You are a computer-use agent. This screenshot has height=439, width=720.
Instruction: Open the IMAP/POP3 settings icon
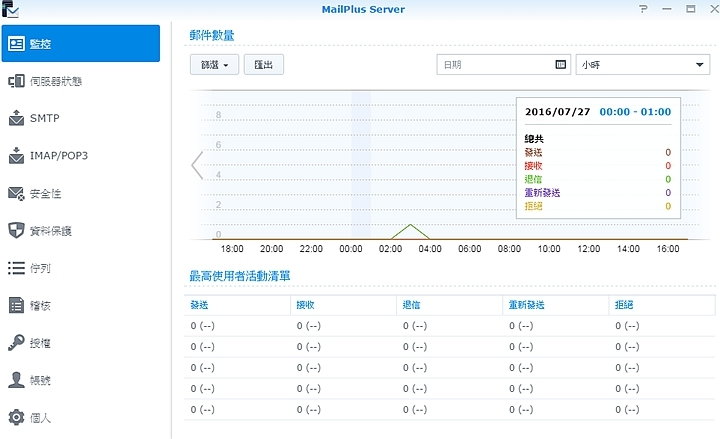pyautogui.click(x=16, y=156)
